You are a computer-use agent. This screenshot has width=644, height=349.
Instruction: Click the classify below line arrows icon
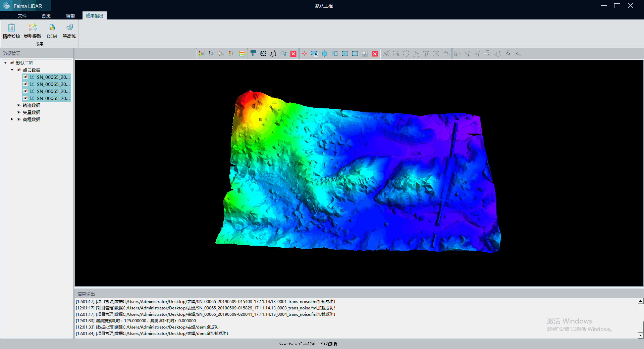426,53
